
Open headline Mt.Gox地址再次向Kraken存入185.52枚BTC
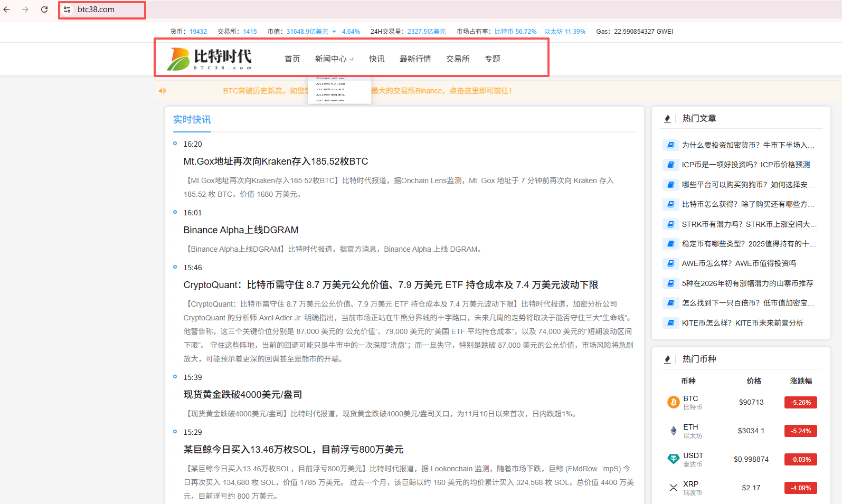tap(276, 161)
